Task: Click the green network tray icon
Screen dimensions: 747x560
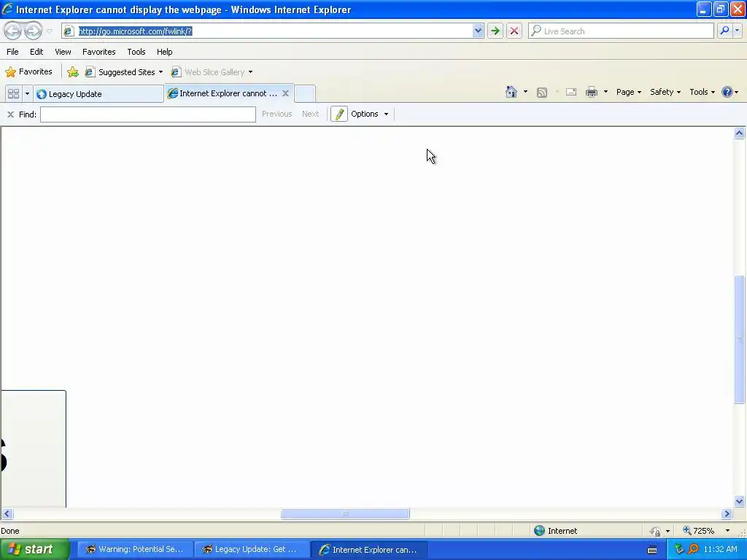Action: click(x=679, y=550)
